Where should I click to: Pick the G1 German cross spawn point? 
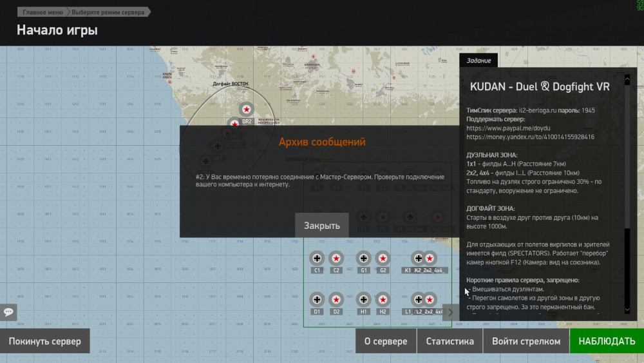coord(364,258)
